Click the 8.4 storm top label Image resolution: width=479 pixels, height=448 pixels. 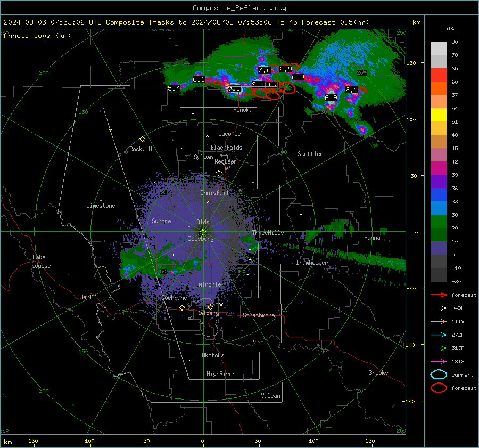271,85
